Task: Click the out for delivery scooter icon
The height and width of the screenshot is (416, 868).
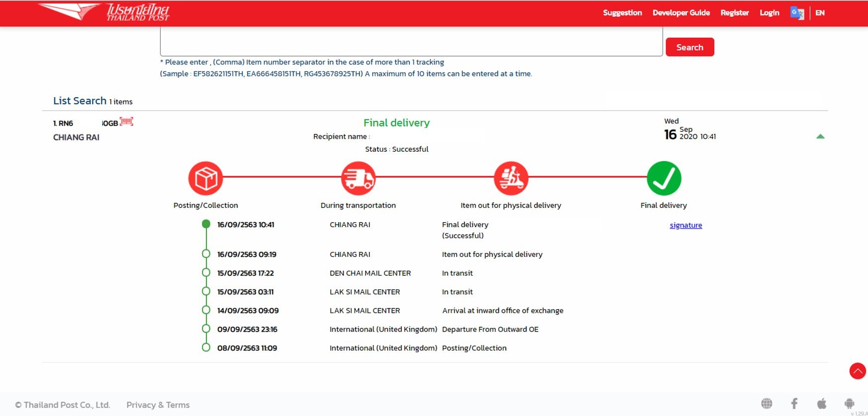Action: click(511, 178)
